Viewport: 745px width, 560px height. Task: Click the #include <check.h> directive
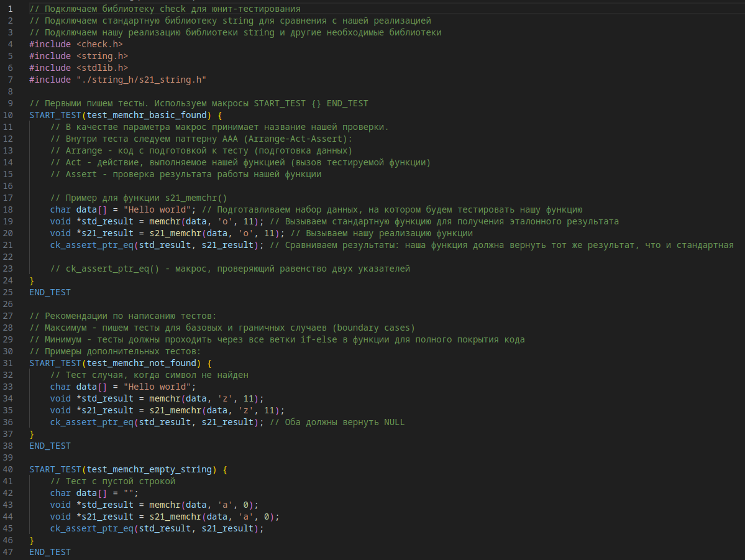pyautogui.click(x=75, y=44)
